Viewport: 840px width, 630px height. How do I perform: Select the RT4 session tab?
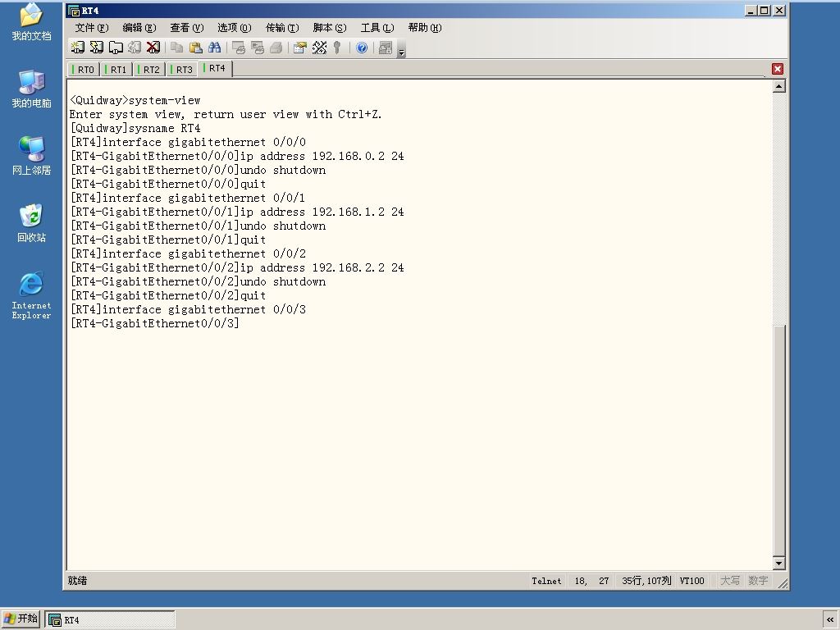(x=215, y=68)
